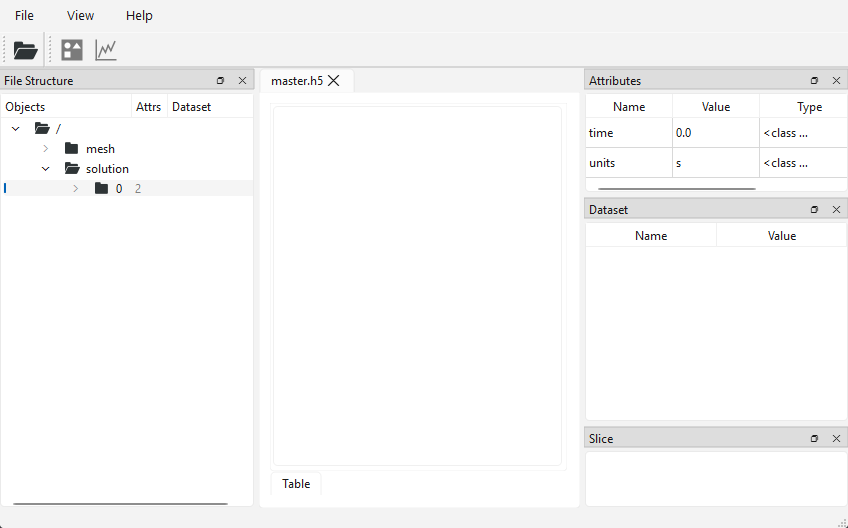Select the Table tab
This screenshot has width=848, height=528.
[296, 484]
